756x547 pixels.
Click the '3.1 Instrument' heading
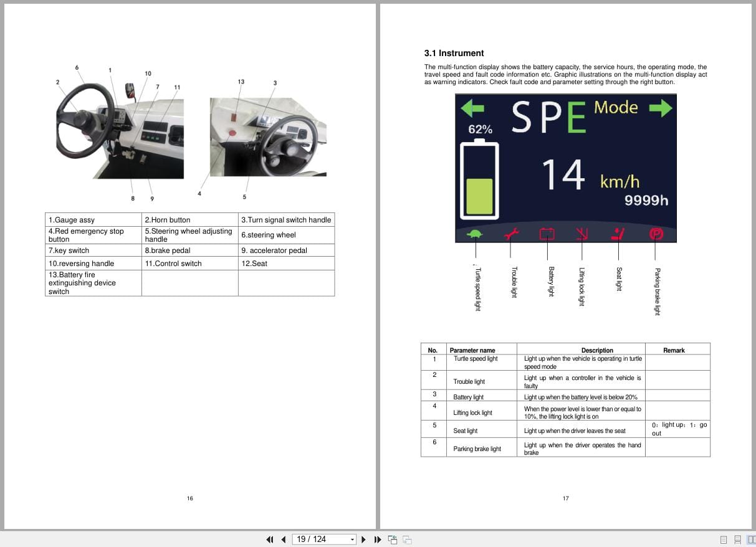(x=454, y=54)
